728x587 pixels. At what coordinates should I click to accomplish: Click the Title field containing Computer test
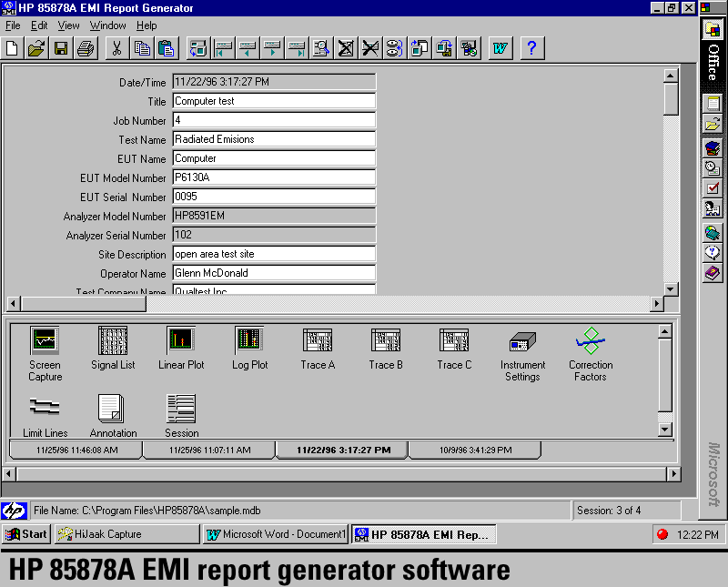[274, 101]
